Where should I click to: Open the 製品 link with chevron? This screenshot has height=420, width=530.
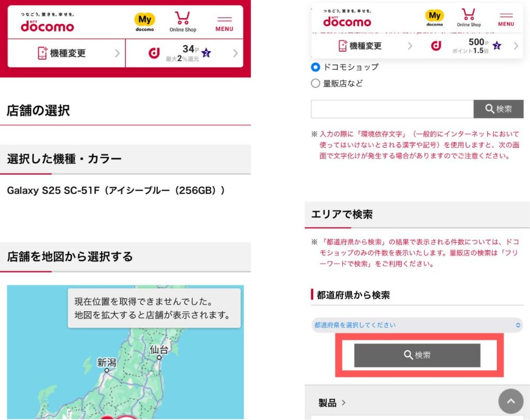[x=332, y=403]
